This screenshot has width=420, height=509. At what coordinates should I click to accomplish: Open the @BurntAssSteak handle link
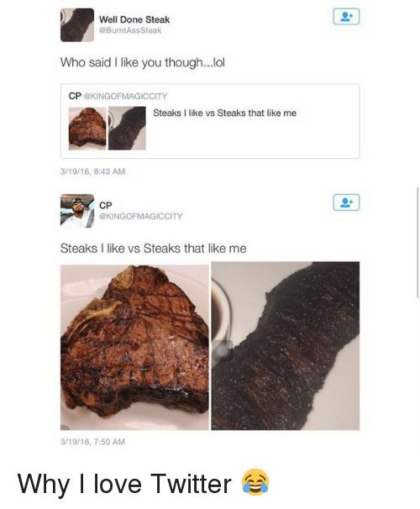[130, 30]
